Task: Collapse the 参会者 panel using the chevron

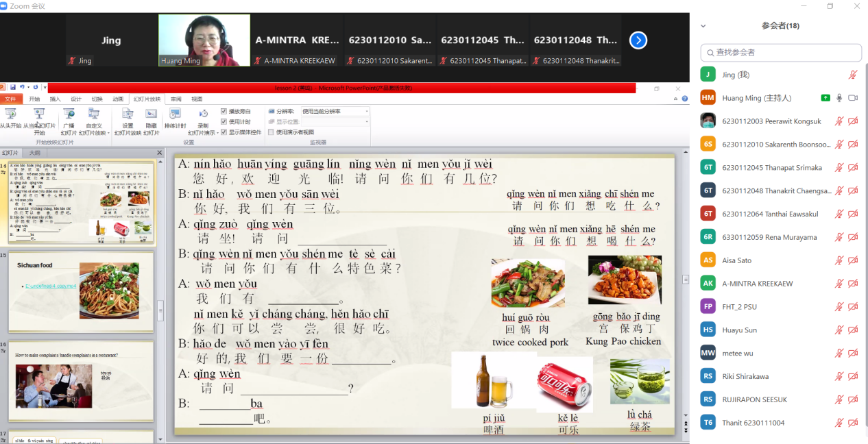Action: [x=703, y=26]
